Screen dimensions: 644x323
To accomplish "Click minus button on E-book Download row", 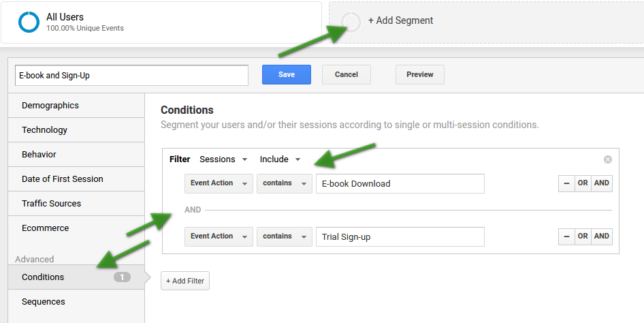I will tap(566, 183).
